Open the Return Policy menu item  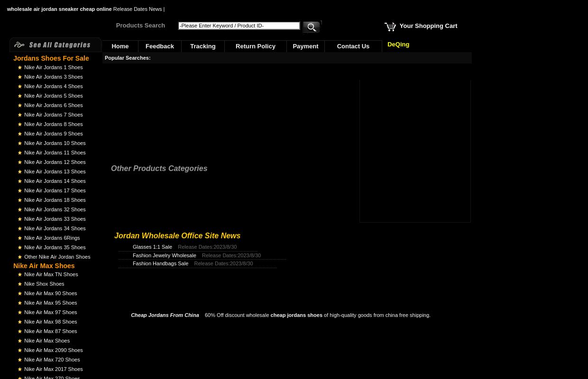[x=256, y=46]
